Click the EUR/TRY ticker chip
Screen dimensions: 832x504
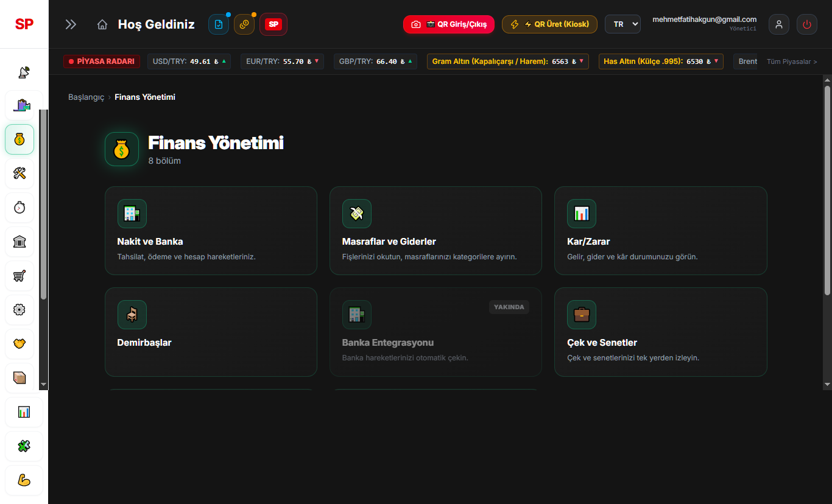(x=282, y=61)
